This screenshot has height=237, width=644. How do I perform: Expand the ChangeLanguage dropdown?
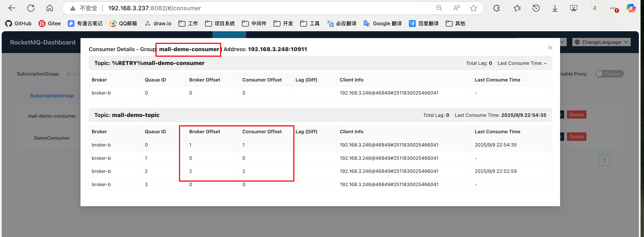point(601,42)
